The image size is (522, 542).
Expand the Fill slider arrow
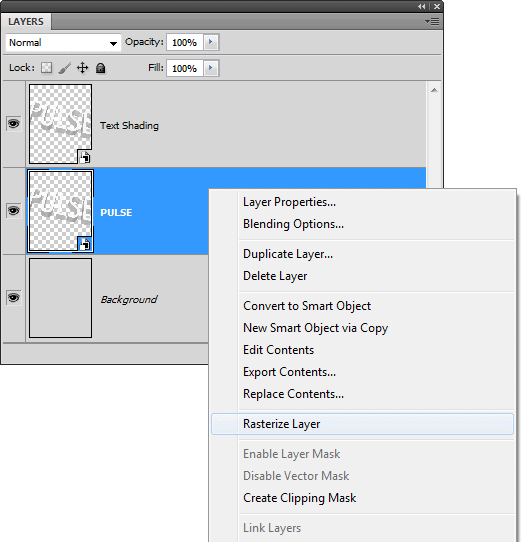pyautogui.click(x=211, y=68)
